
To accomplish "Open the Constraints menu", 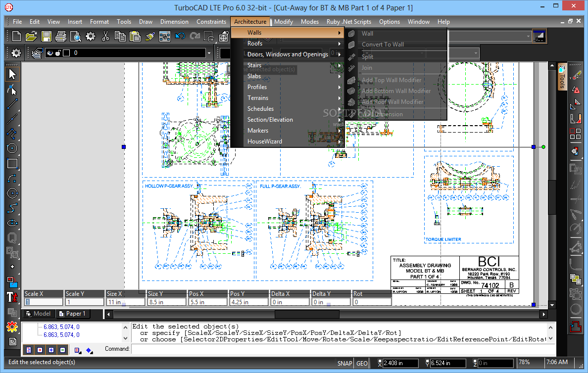I will coord(211,22).
